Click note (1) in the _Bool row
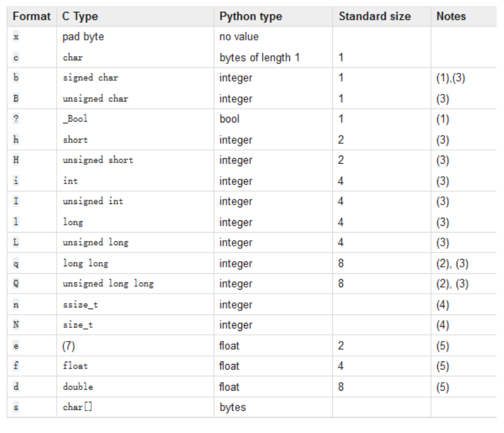504x433 pixels. (x=442, y=119)
